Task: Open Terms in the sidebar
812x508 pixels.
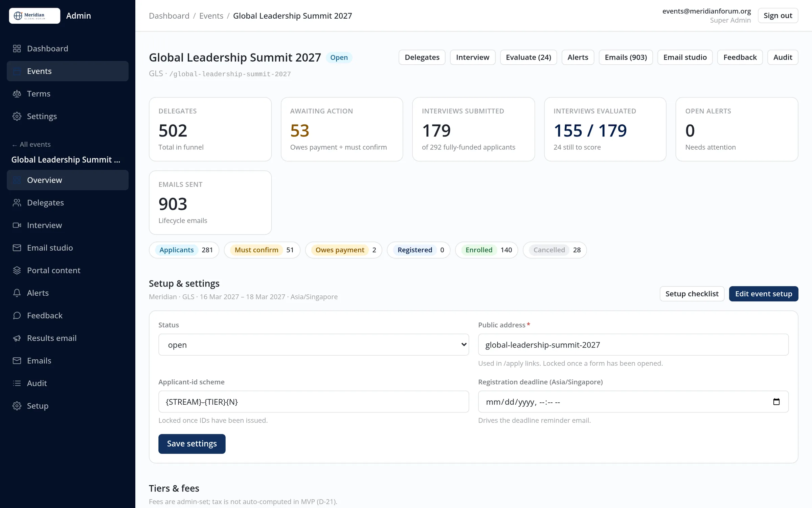Action: [x=68, y=94]
